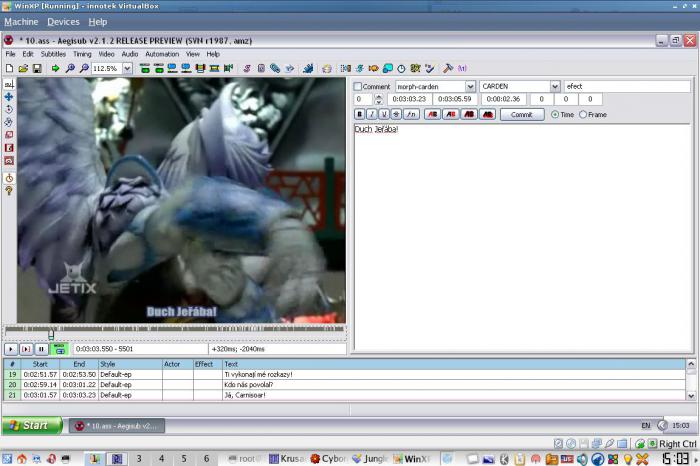
Task: Select the standard crosshair video tool
Action: pos(9,84)
